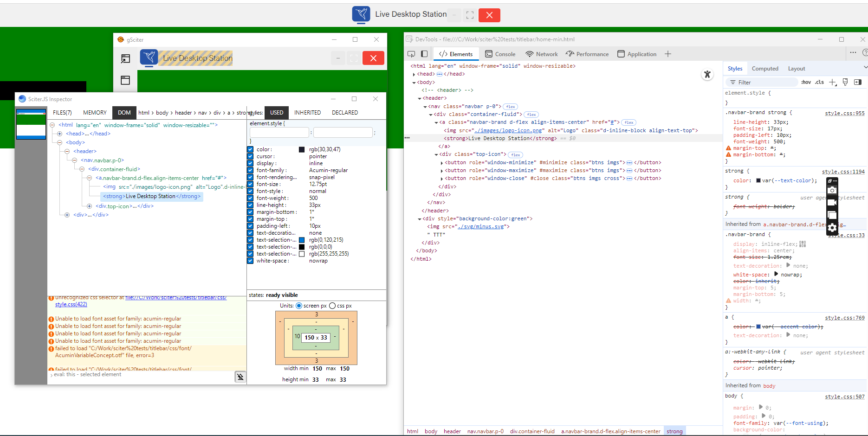Click the Styles Filter input field
868x436 pixels.
(761, 82)
